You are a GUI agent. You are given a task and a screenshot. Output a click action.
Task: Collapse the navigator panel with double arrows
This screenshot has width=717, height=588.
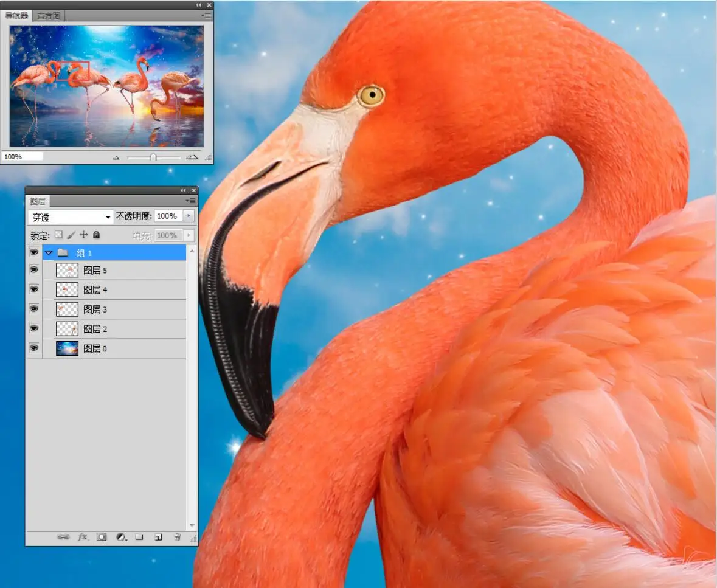tap(198, 5)
